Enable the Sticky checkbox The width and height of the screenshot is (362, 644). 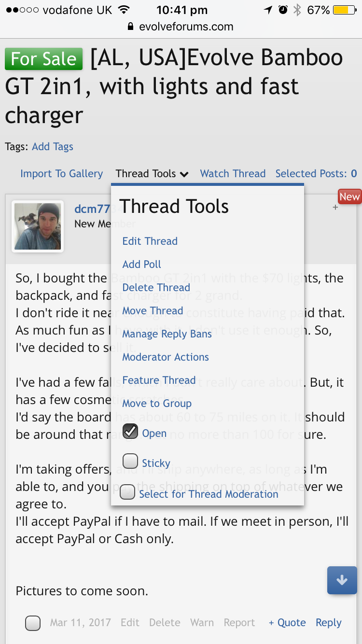coord(130,461)
